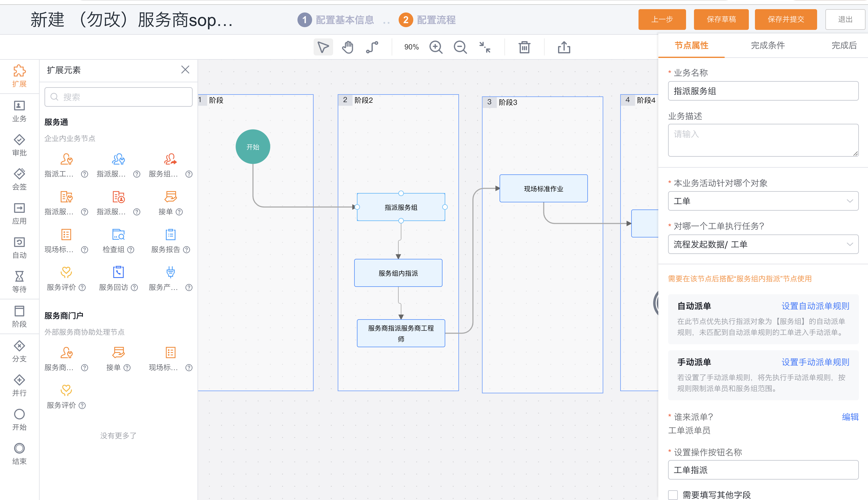
Task: Open the 本业务活动针对哪个对象 dropdown
Action: coord(763,201)
